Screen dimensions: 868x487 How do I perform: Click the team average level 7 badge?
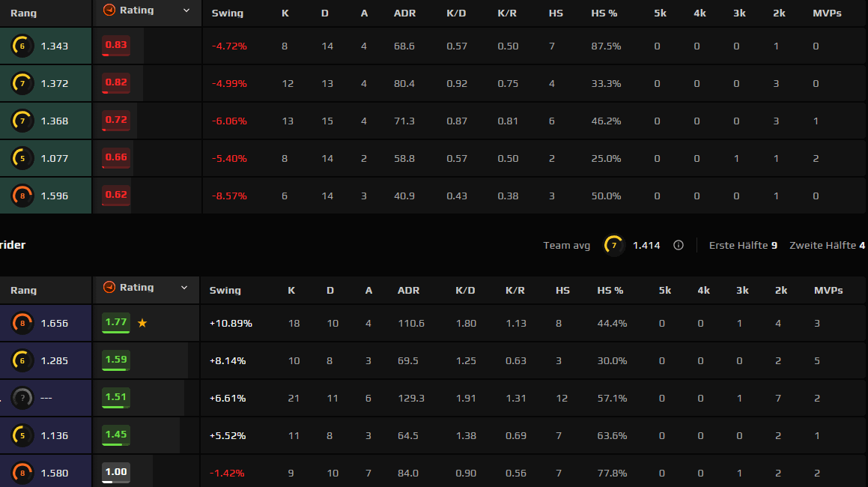tap(613, 246)
